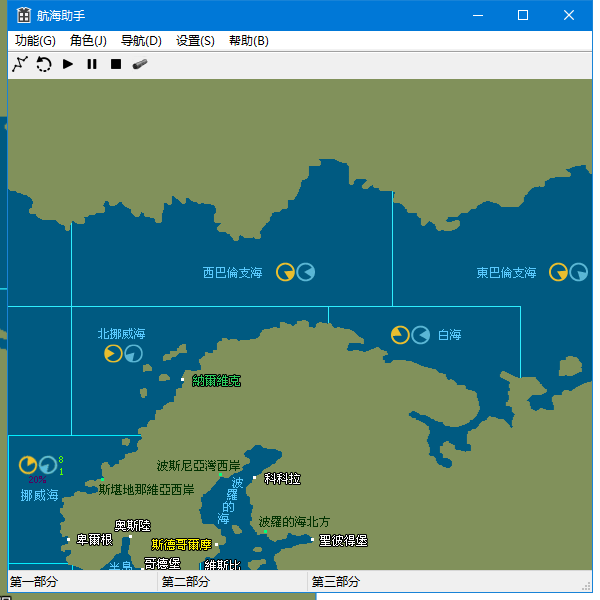Image resolution: width=600 pixels, height=600 pixels.
Task: Click the yellow gauge icon above 挪威海
Action: tap(28, 465)
